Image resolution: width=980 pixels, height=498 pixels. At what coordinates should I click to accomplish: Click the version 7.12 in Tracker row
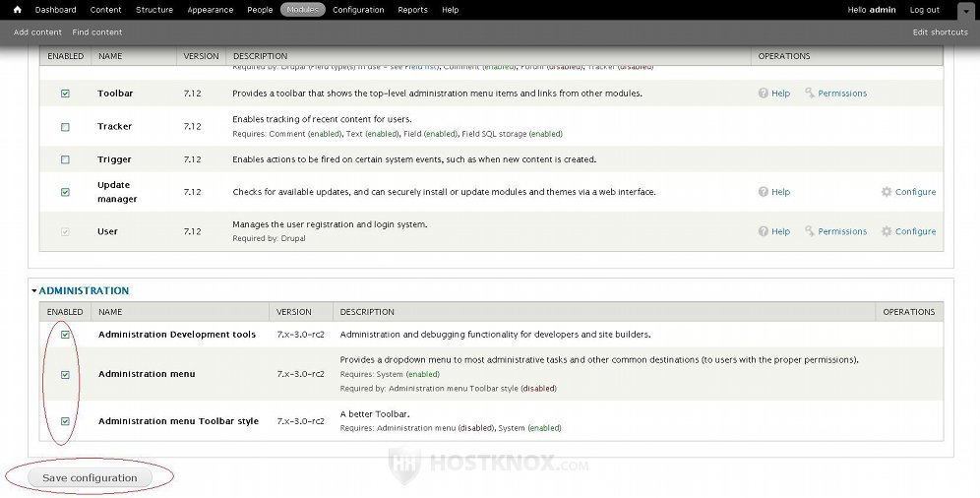(x=193, y=126)
